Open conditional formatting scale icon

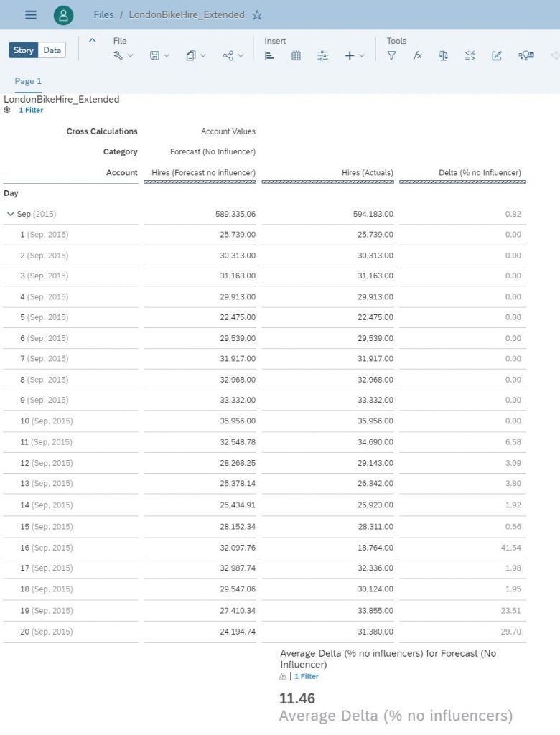click(443, 56)
